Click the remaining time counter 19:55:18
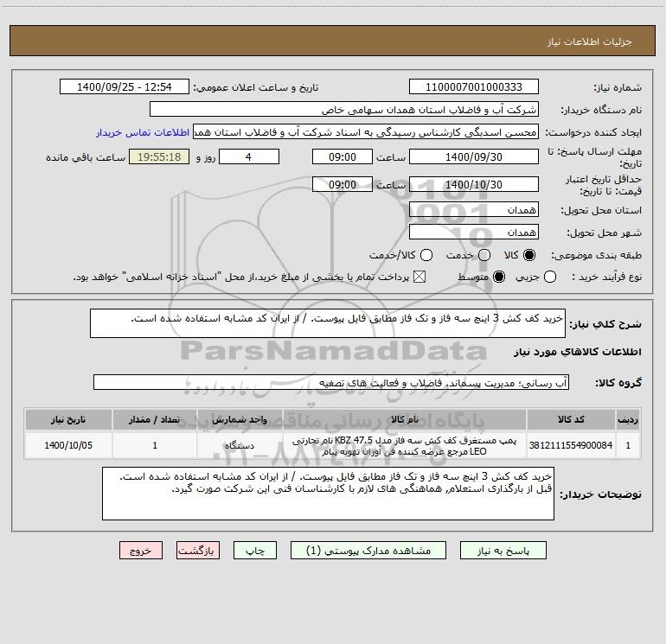The image size is (666, 644). coord(159,156)
